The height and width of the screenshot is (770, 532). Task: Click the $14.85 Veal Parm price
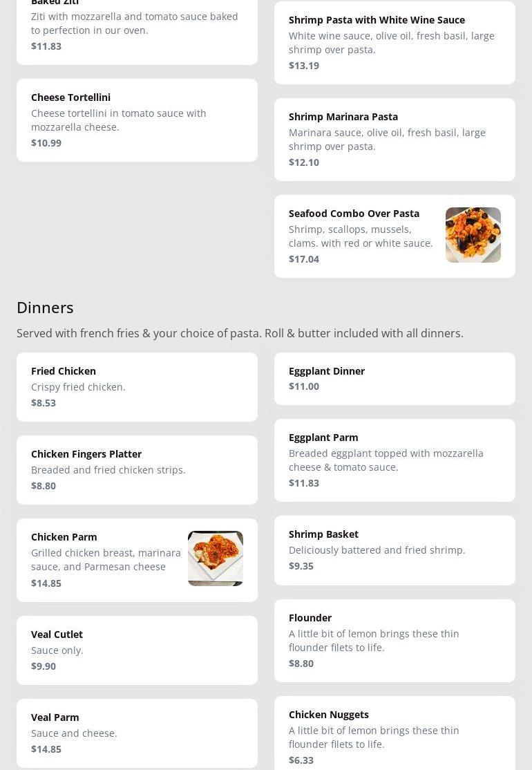[x=46, y=749]
